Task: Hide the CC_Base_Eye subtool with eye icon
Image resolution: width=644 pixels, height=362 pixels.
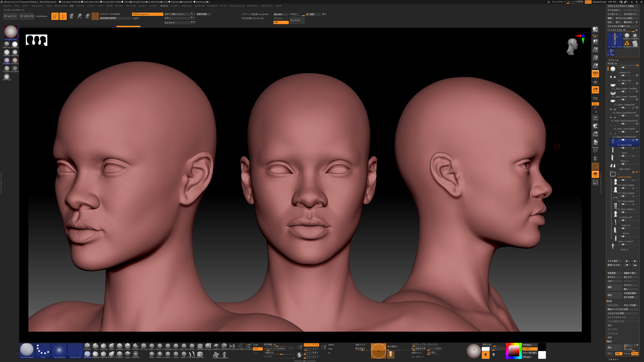Action: click(637, 75)
